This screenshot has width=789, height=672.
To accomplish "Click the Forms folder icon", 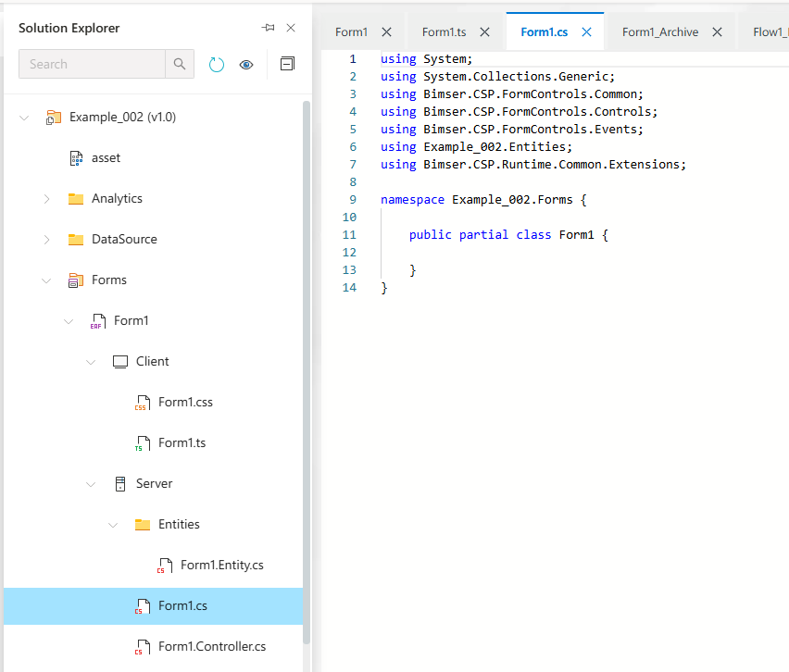I will click(x=76, y=280).
